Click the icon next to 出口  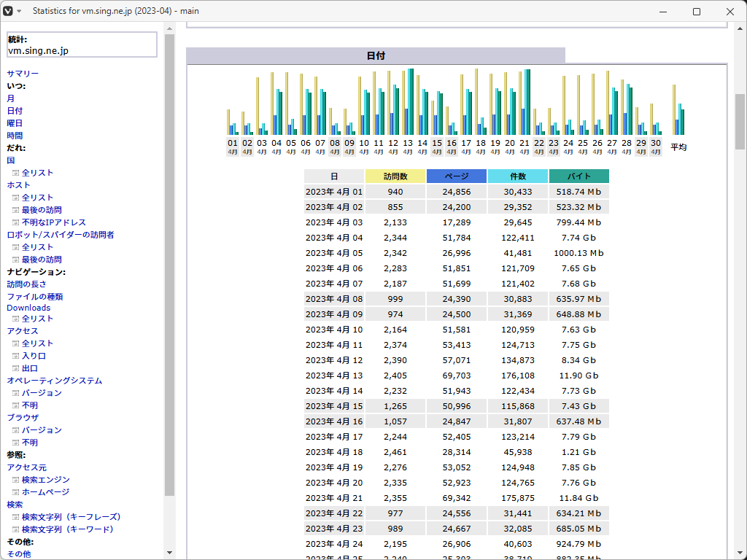(x=15, y=368)
